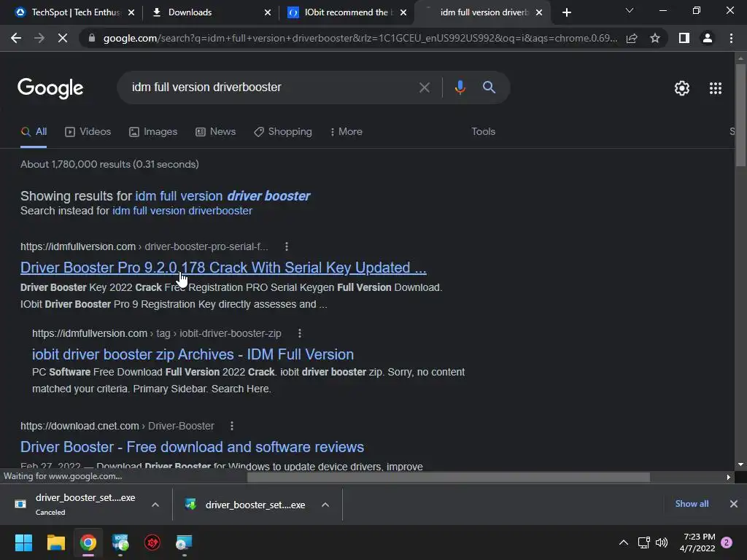Open Google quick settings gear
Viewport: 747px width, 560px height.
(682, 88)
